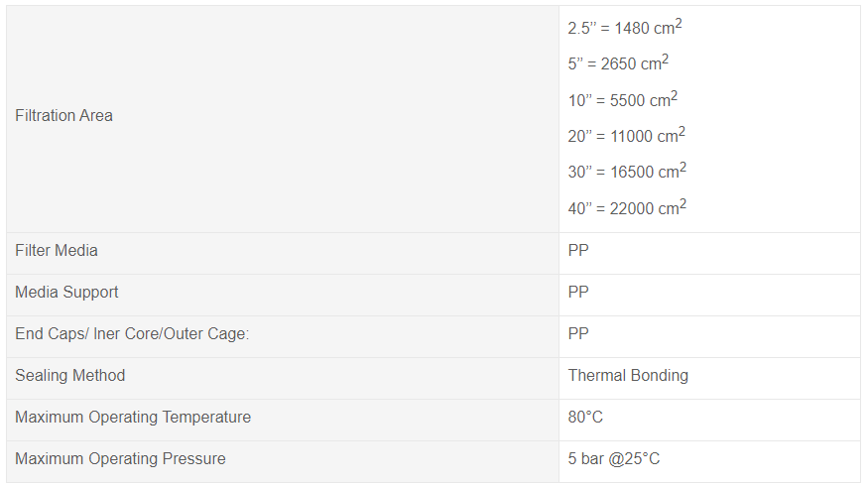This screenshot has height=487, width=868.
Task: Select the 40" = 22000 cm² entry
Action: 627,208
